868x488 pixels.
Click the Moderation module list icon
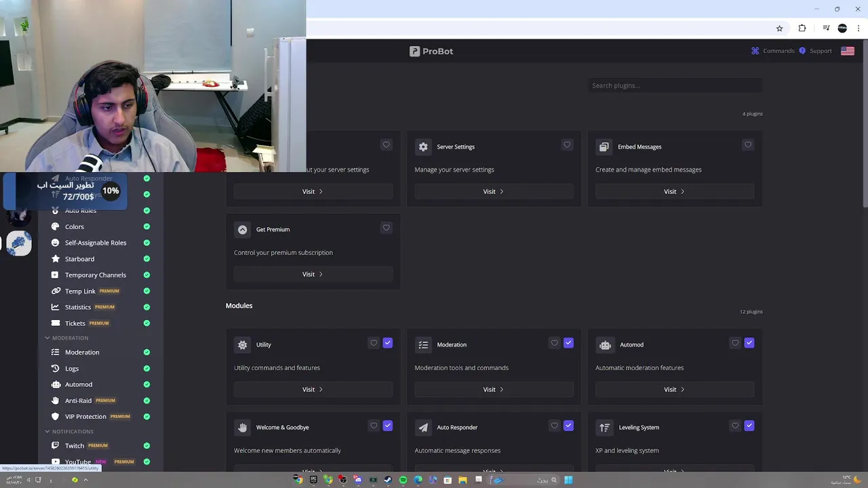pos(423,345)
